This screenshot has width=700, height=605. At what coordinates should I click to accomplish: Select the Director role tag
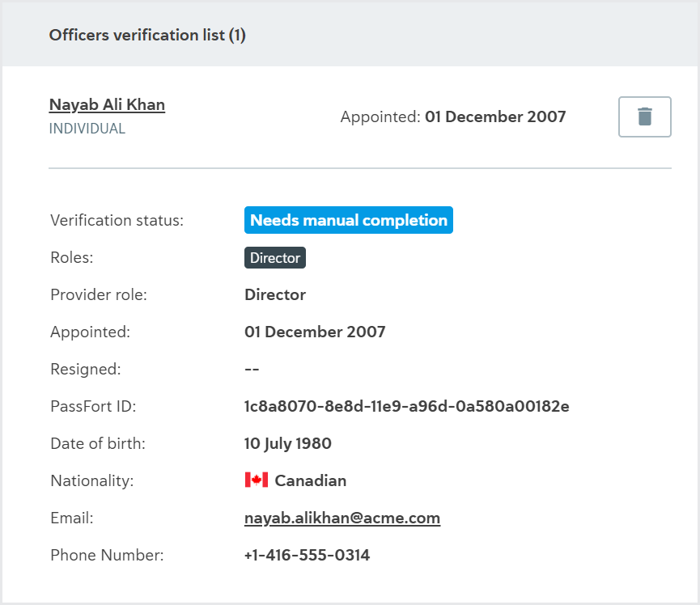coord(275,258)
